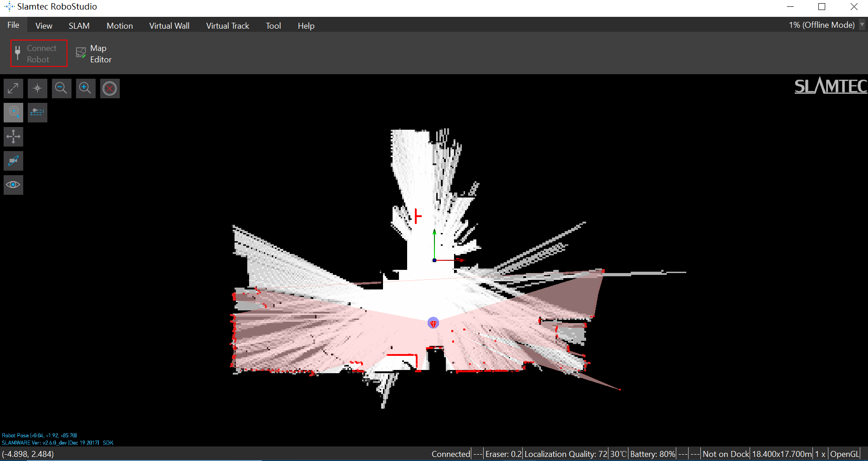The width and height of the screenshot is (868, 461).
Task: Open Map Editor via its label
Action: (101, 54)
